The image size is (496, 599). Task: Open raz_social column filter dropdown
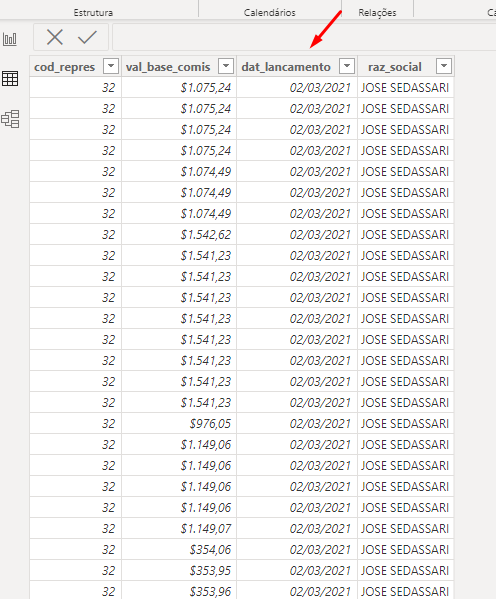pyautogui.click(x=444, y=66)
